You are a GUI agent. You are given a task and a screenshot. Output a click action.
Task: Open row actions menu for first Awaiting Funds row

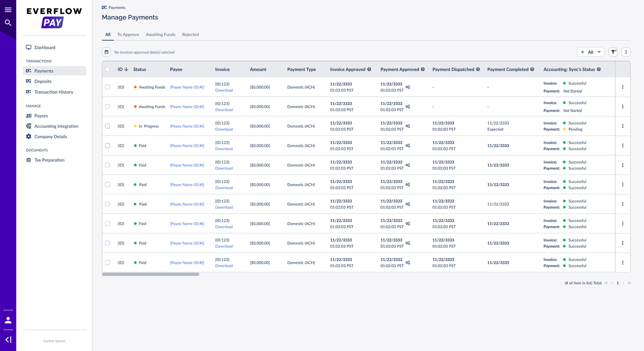[x=623, y=87]
